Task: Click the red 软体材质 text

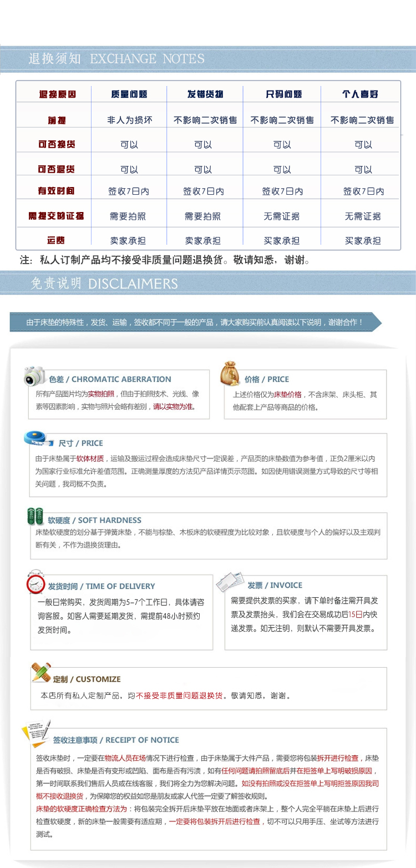Action: pyautogui.click(x=90, y=458)
